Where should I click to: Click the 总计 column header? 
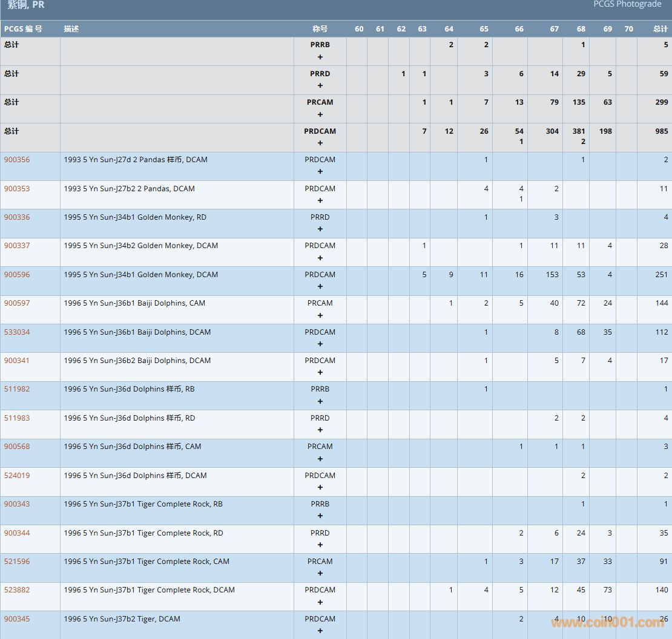(660, 29)
